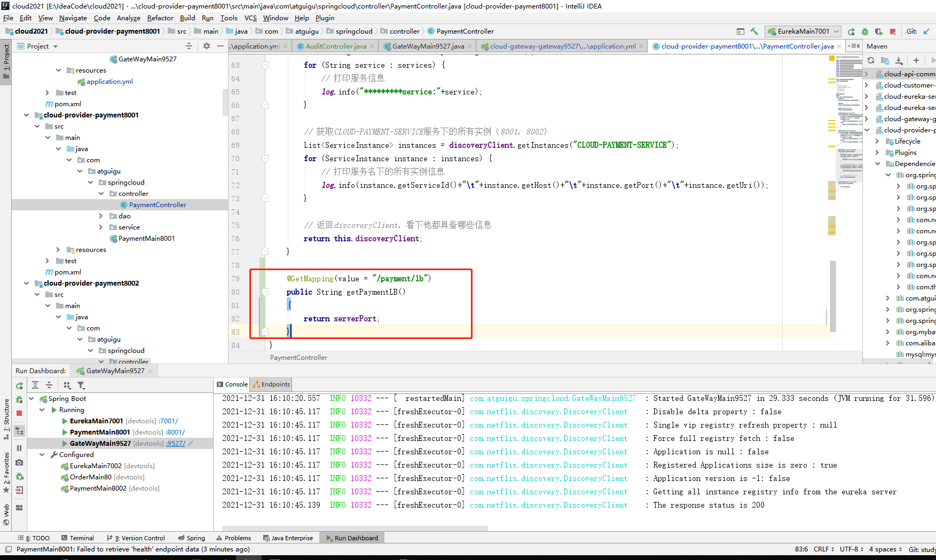Click Problems tool window button
This screenshot has height=560, width=936.
point(233,538)
